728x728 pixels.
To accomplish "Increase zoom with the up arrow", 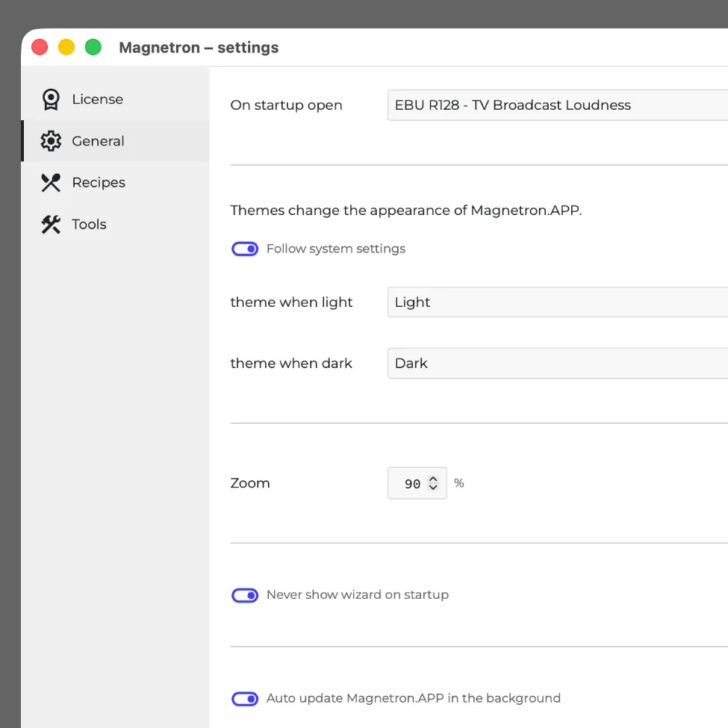I will pyautogui.click(x=433, y=479).
